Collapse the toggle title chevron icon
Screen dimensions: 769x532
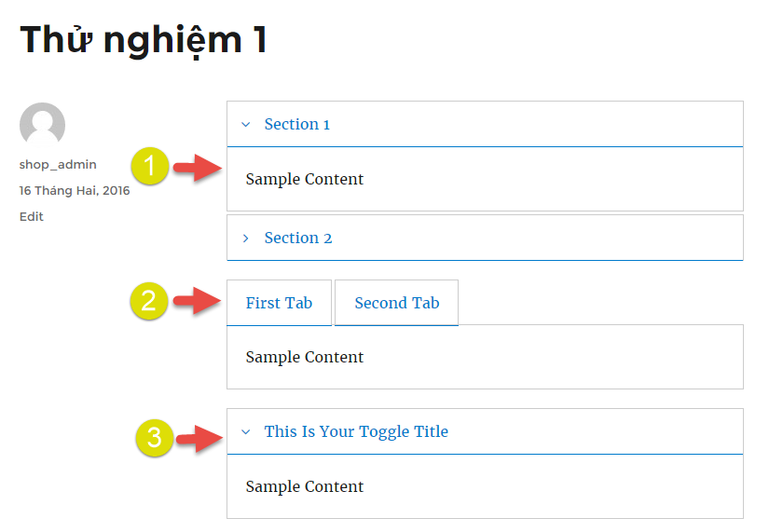pyautogui.click(x=246, y=432)
